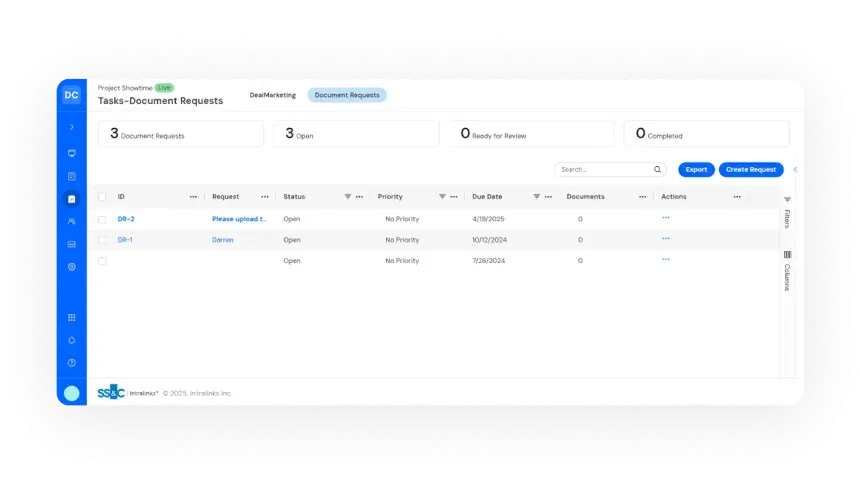Click into the Search field
Screen dimensions: 860x485
pos(604,170)
